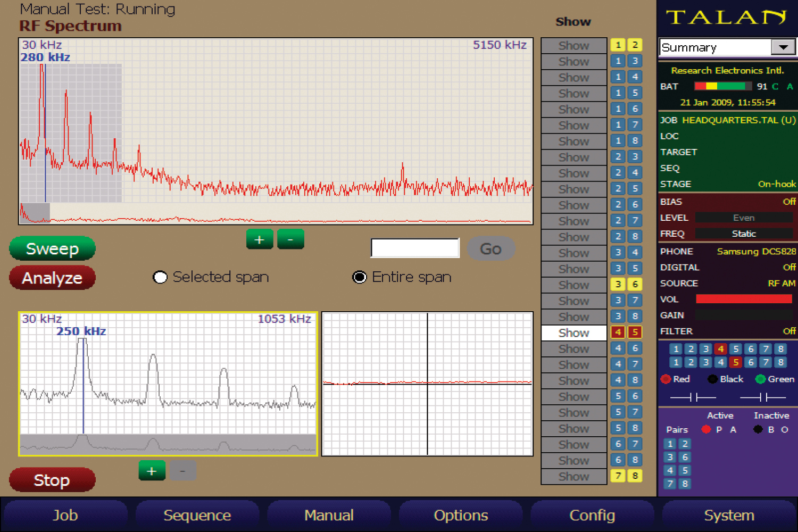Stop the running manual test
Viewport: 798px width, 532px height.
click(x=52, y=480)
